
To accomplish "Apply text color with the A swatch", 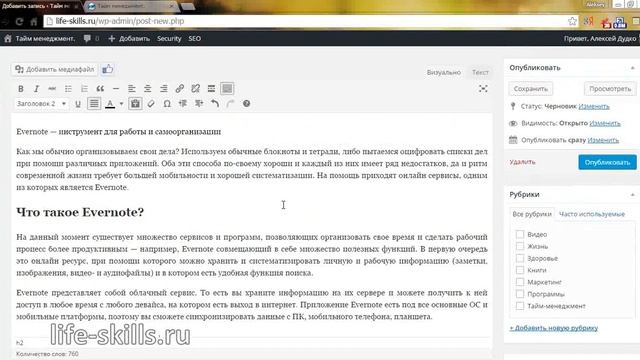I will tap(110, 104).
